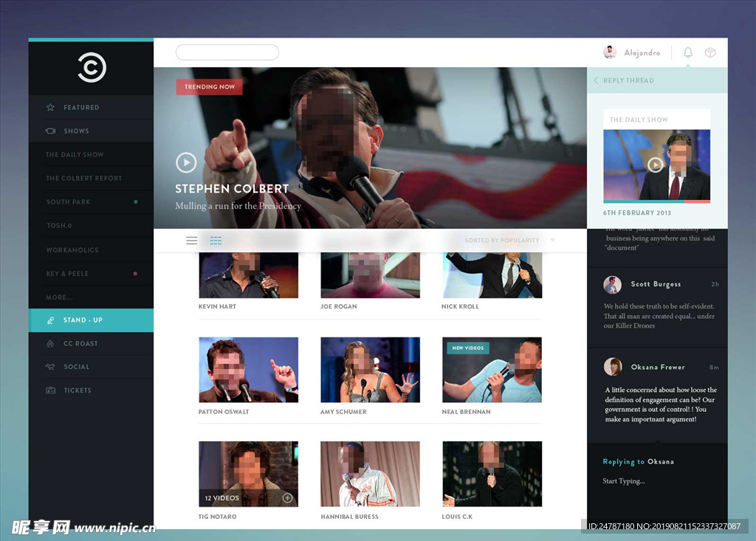Open Louis C.K thumbnail

[492, 474]
